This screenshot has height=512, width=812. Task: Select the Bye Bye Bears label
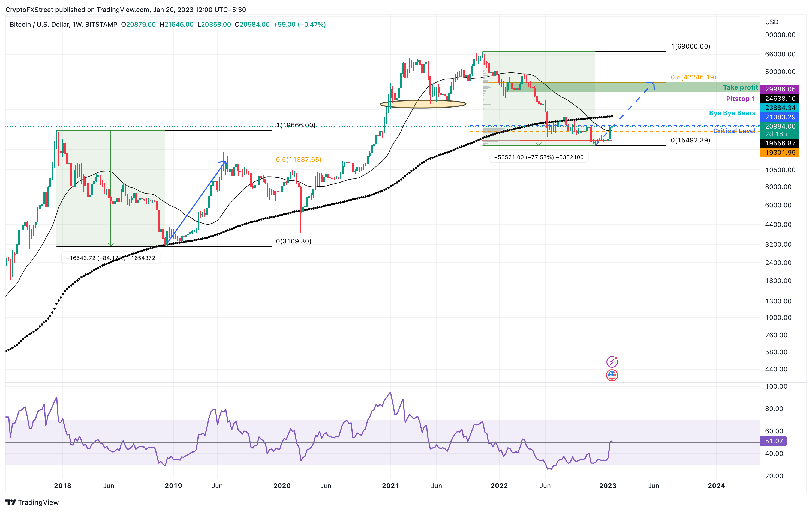point(732,113)
